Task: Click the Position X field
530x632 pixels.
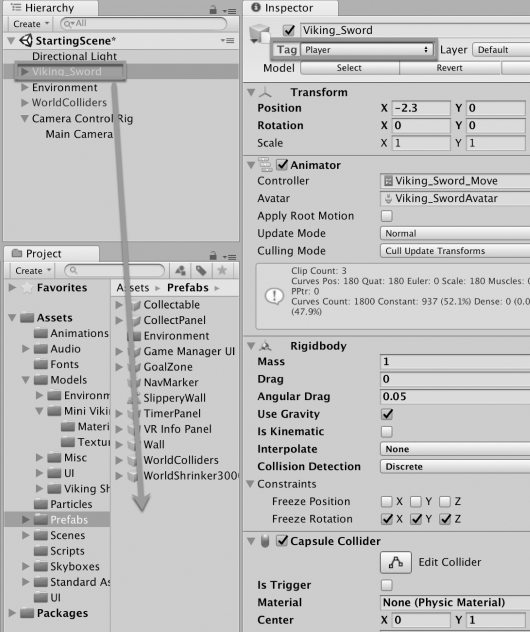Action: click(x=421, y=108)
